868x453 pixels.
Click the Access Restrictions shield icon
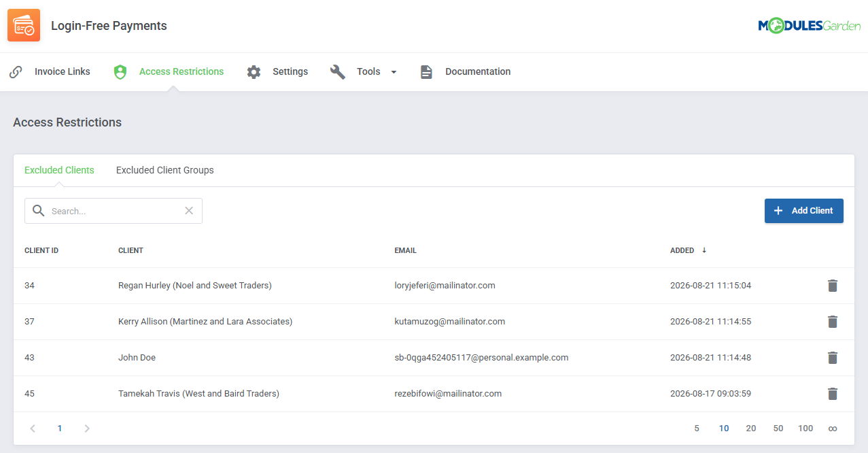[120, 71]
